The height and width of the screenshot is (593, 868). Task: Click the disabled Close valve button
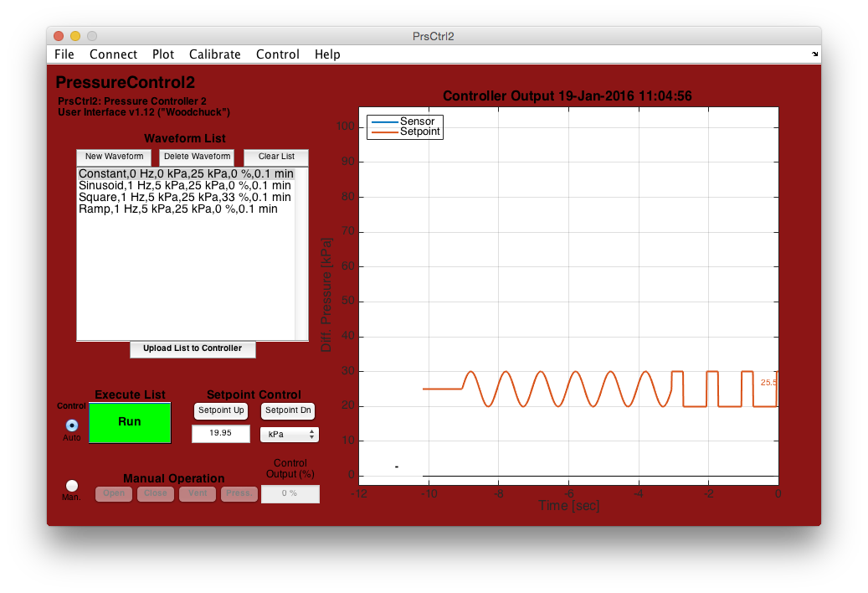tap(156, 493)
